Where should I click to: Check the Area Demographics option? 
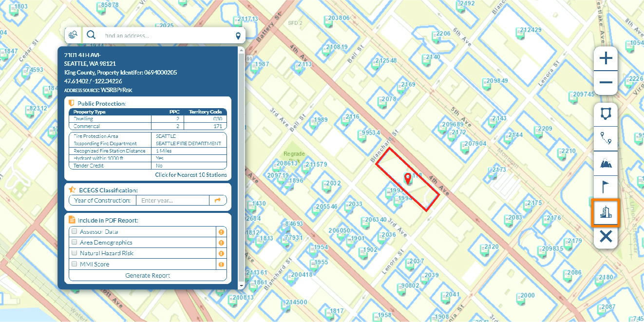(x=75, y=242)
